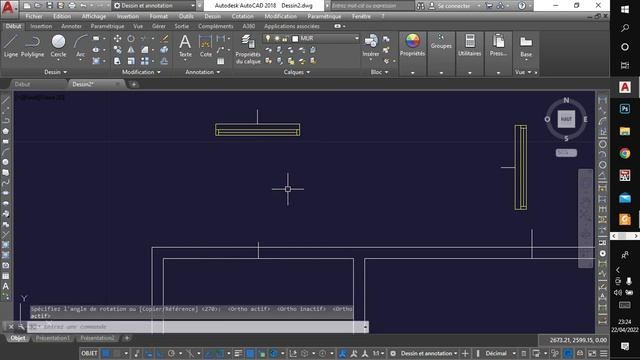Click the new drawing tab plus button

click(133, 84)
